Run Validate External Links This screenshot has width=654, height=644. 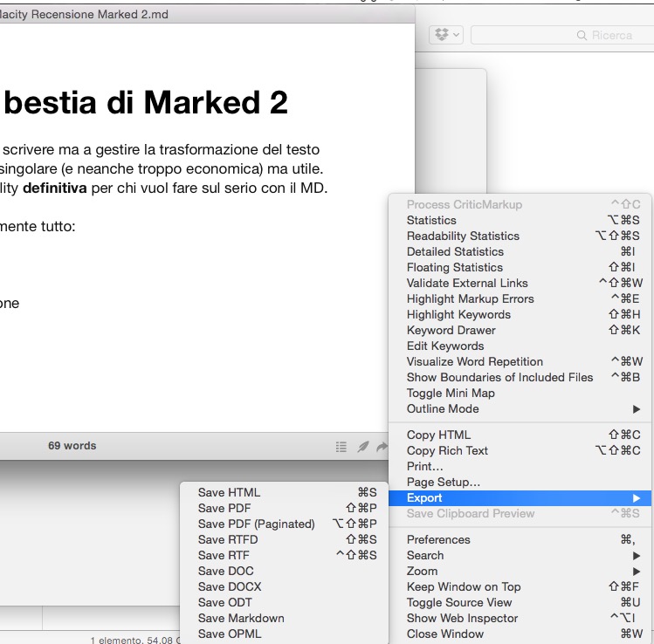pyautogui.click(x=520, y=283)
